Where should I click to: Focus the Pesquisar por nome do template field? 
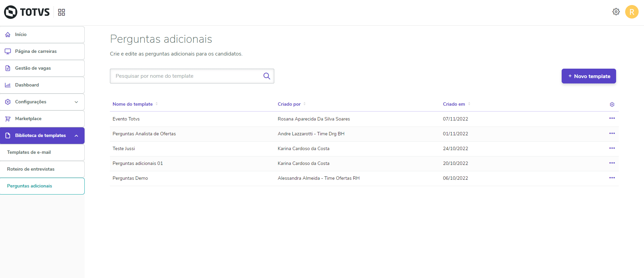click(x=192, y=76)
